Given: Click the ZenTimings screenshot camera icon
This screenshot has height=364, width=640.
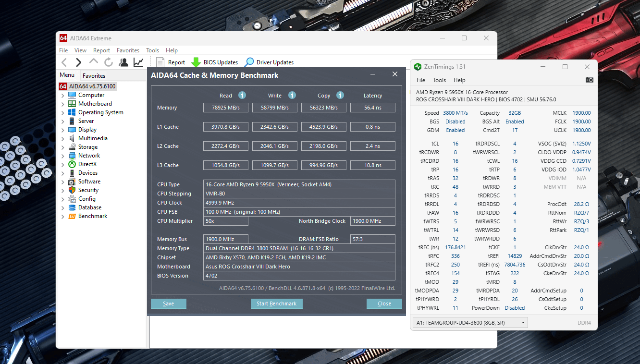Looking at the screenshot, I should (x=590, y=80).
